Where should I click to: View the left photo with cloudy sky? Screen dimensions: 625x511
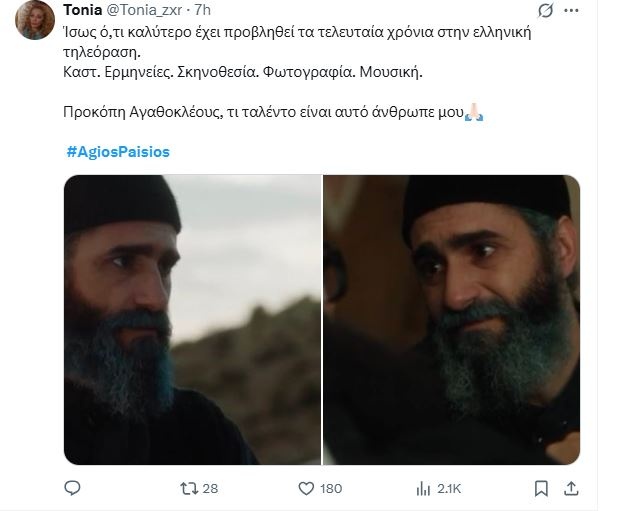coord(192,320)
